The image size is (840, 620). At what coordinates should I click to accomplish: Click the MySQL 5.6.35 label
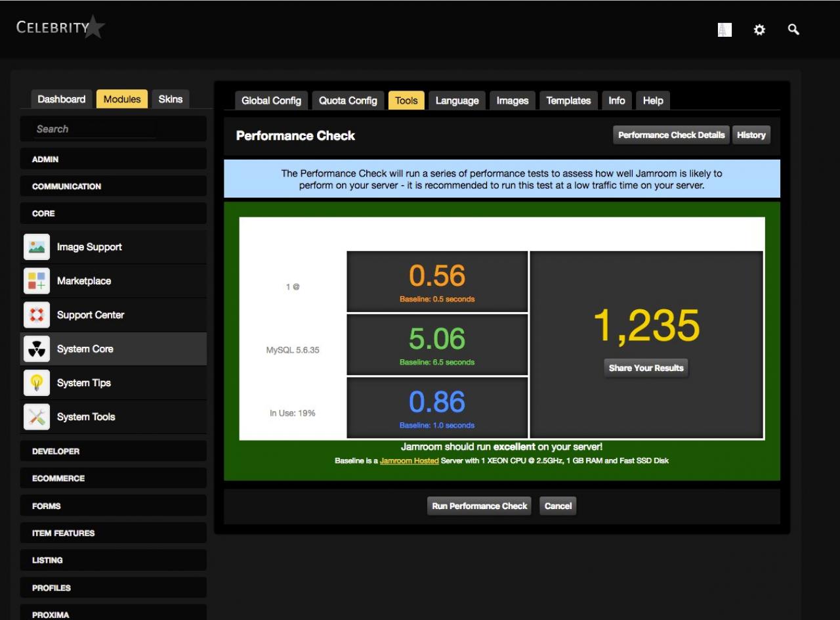click(x=293, y=350)
